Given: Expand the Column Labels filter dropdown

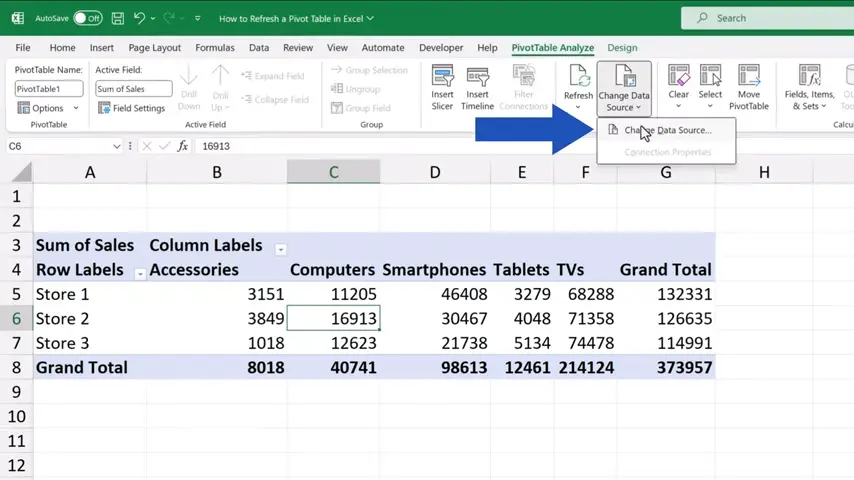Looking at the screenshot, I should pos(281,249).
